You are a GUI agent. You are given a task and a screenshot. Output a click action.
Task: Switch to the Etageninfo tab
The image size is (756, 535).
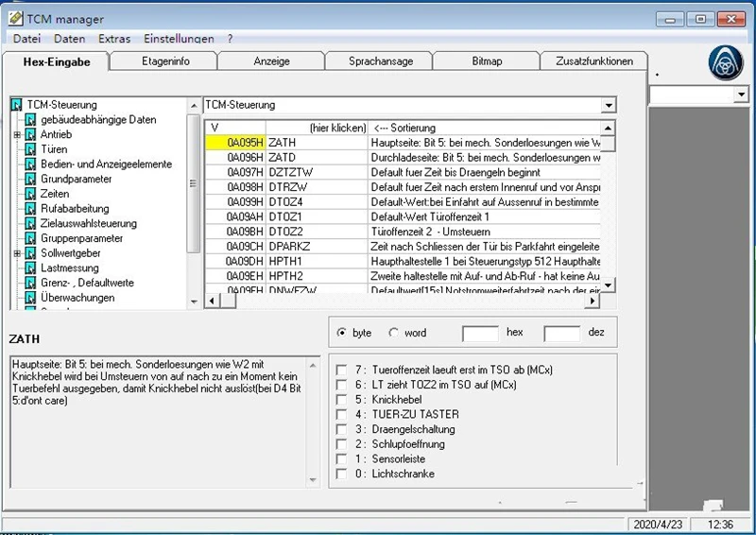tap(164, 61)
